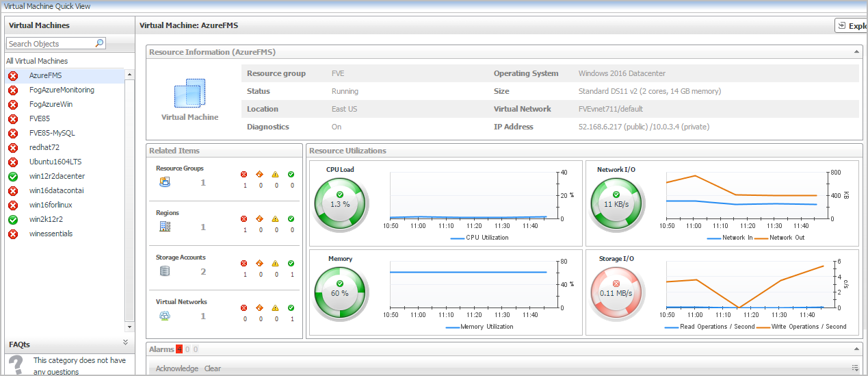Click the Regions building icon
The image size is (868, 376).
[x=164, y=227]
